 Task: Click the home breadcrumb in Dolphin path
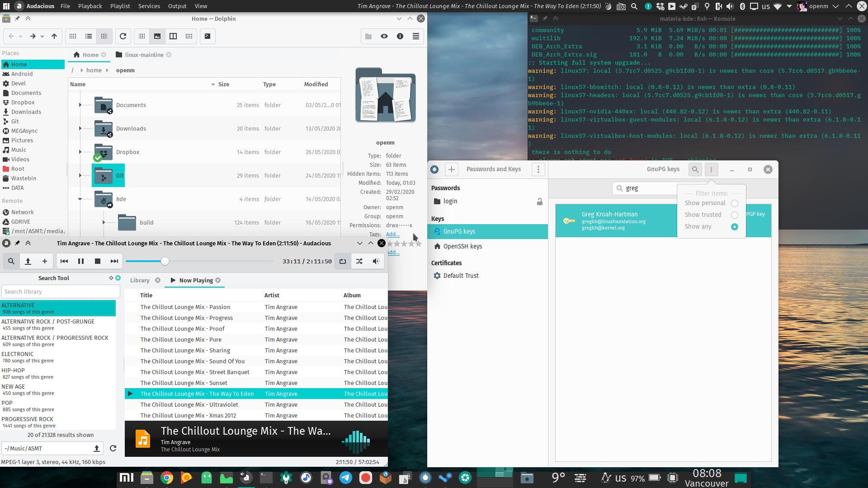coord(94,70)
